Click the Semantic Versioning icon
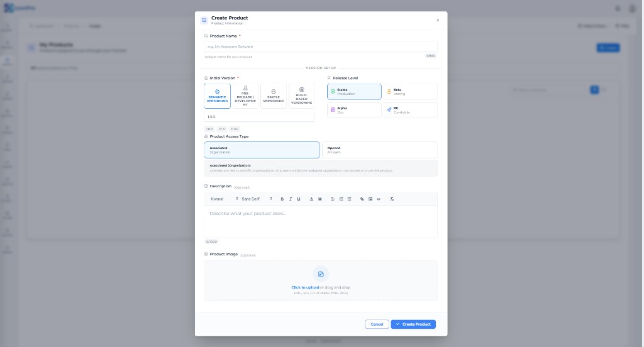This screenshot has height=347, width=644. (217, 92)
